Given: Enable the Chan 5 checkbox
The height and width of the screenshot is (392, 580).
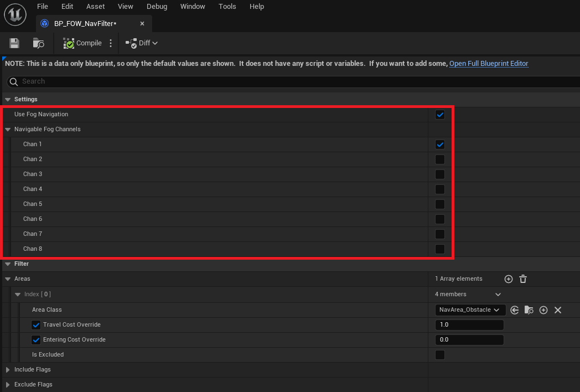Looking at the screenshot, I should [x=440, y=204].
